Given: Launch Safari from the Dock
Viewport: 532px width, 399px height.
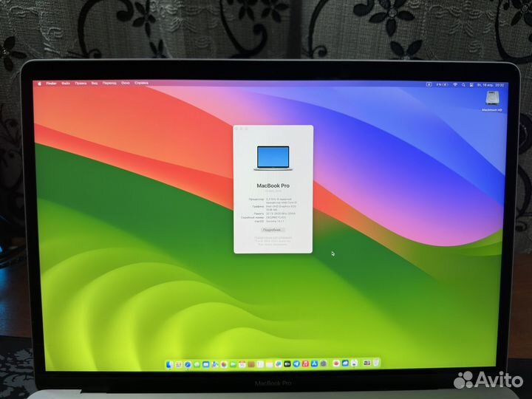Looking at the screenshot, I should click(x=188, y=364).
